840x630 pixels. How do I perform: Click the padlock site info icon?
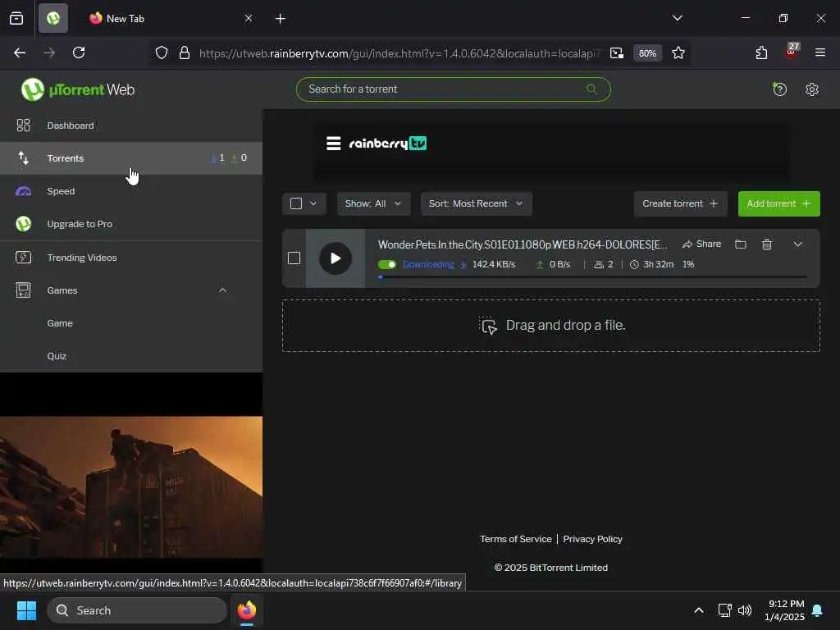[x=185, y=52]
